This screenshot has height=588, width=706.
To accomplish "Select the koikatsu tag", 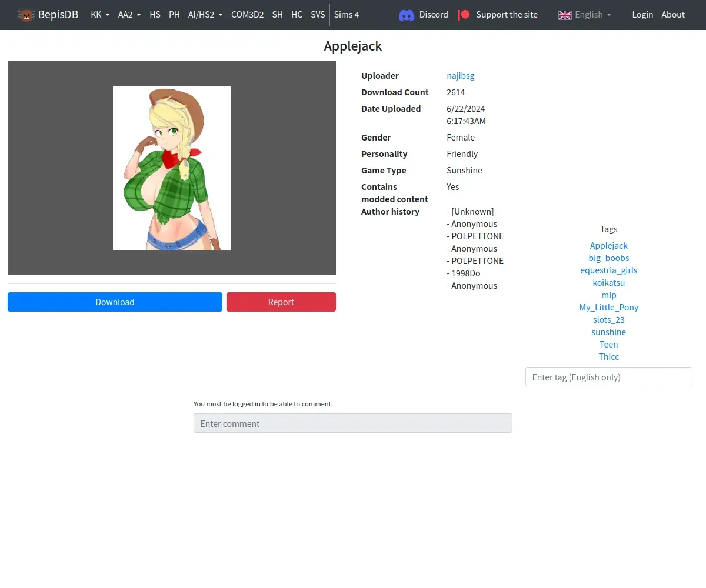I will [x=609, y=283].
